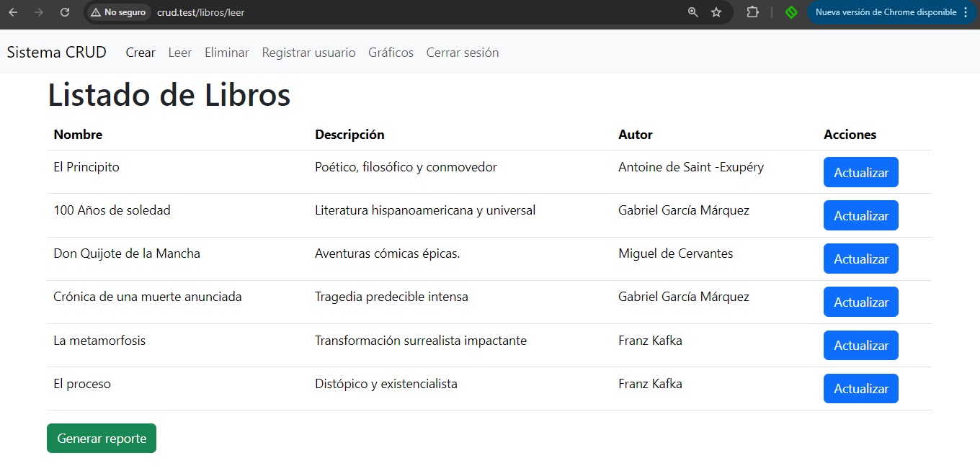Open the 'Gráficos' page

point(391,52)
